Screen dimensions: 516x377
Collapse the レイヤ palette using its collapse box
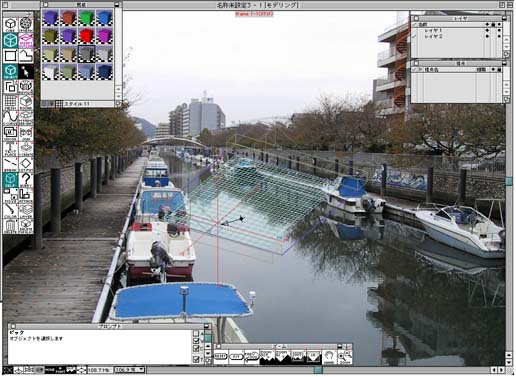pos(504,19)
